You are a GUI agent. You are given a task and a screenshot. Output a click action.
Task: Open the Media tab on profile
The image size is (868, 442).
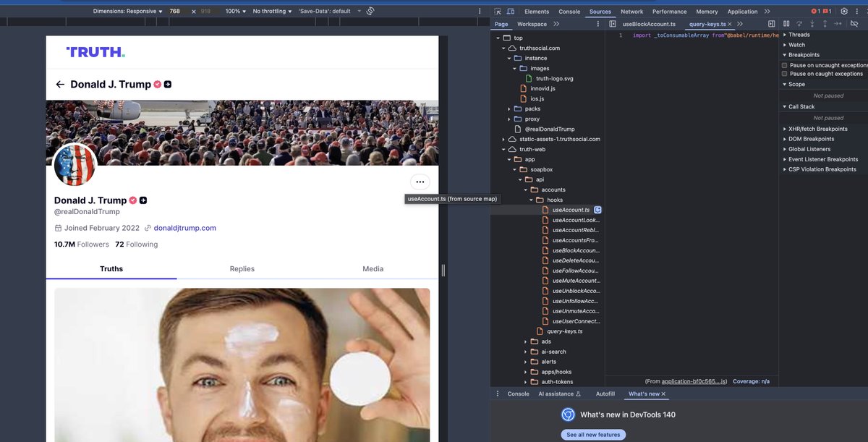(x=373, y=268)
